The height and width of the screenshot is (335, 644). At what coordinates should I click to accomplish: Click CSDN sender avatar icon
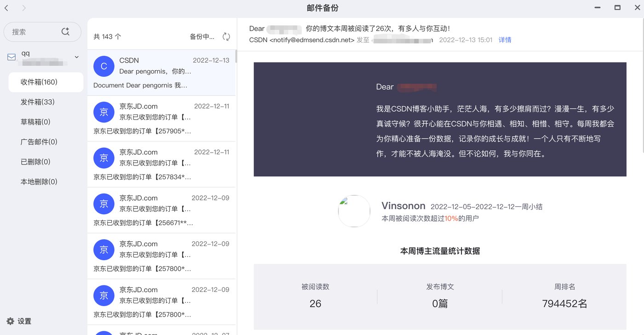(103, 66)
